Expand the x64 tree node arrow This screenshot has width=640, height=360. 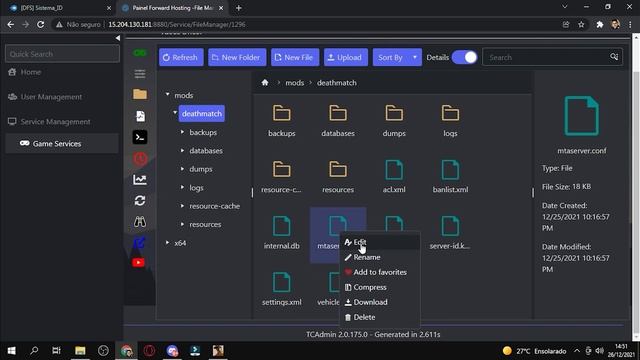(167, 243)
